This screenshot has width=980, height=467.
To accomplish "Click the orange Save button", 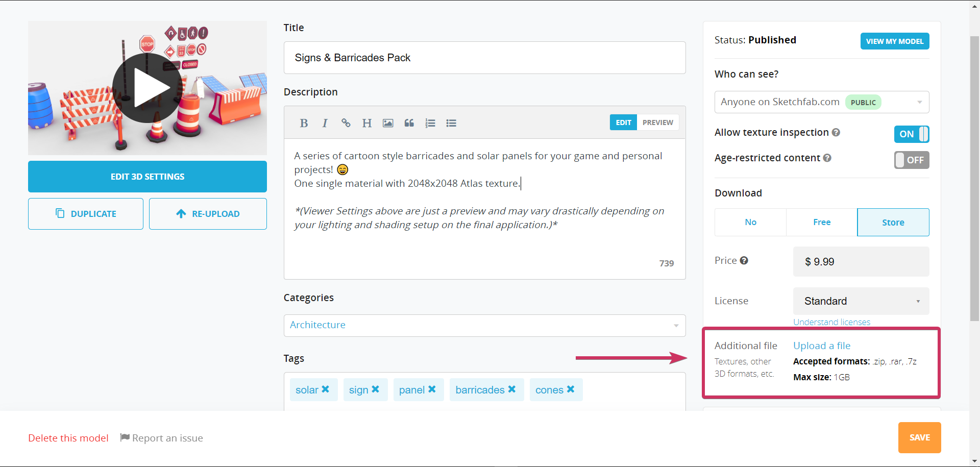I will (x=919, y=437).
